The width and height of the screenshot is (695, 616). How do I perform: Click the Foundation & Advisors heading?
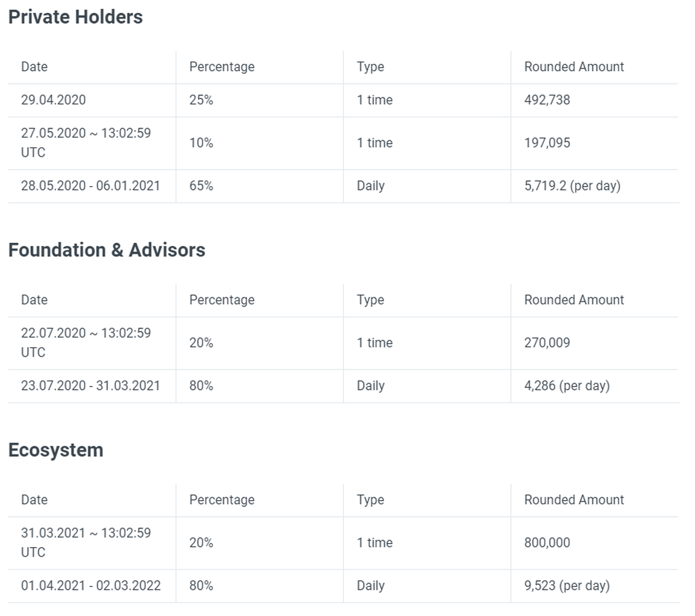tap(107, 250)
